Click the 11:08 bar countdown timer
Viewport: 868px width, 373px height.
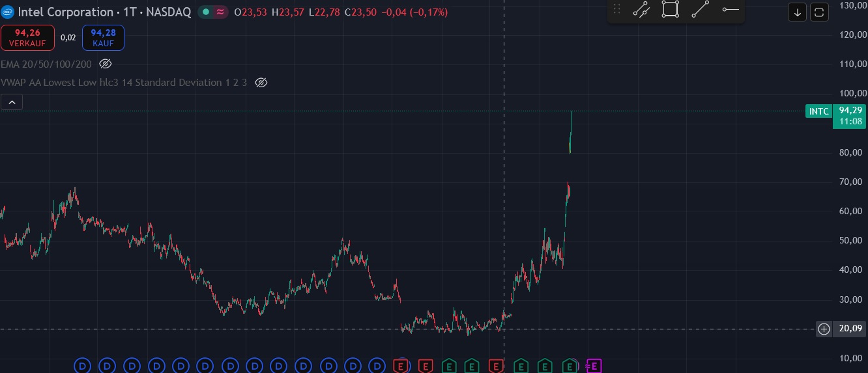click(x=851, y=122)
